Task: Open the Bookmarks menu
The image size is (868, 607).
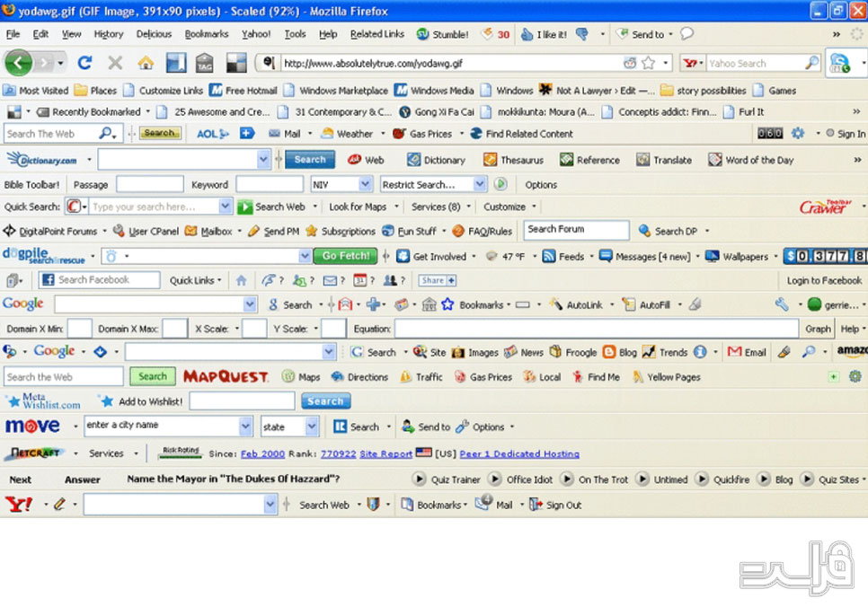Action: 207,34
